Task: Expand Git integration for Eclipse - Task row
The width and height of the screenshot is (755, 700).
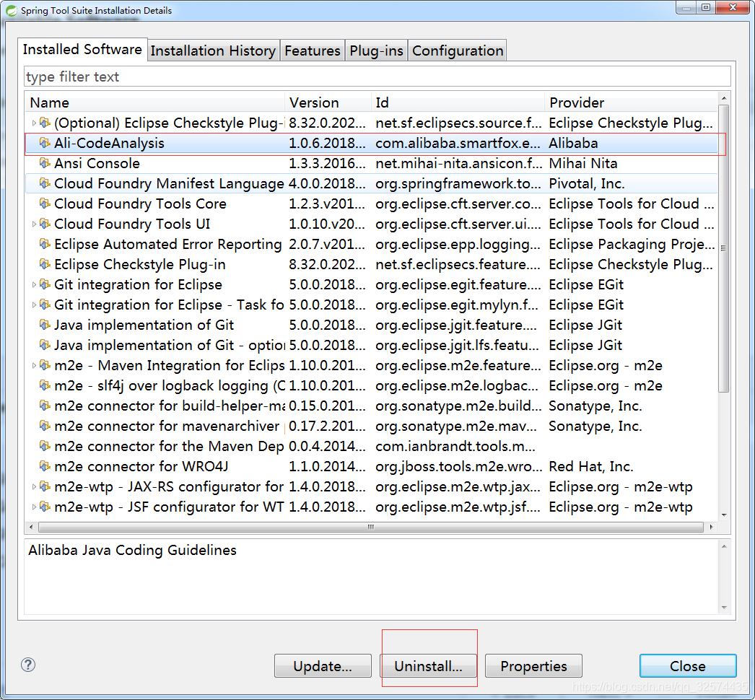Action: click(34, 305)
